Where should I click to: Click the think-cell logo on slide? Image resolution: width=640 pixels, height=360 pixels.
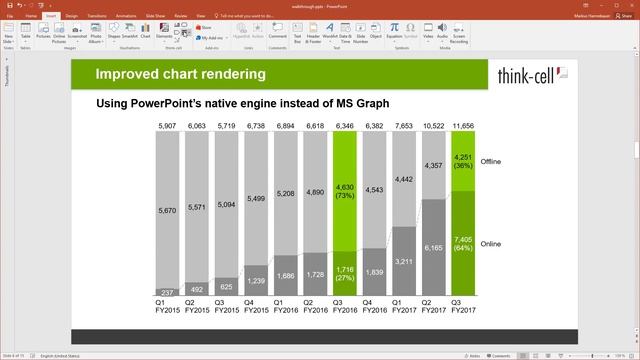[x=533, y=76]
